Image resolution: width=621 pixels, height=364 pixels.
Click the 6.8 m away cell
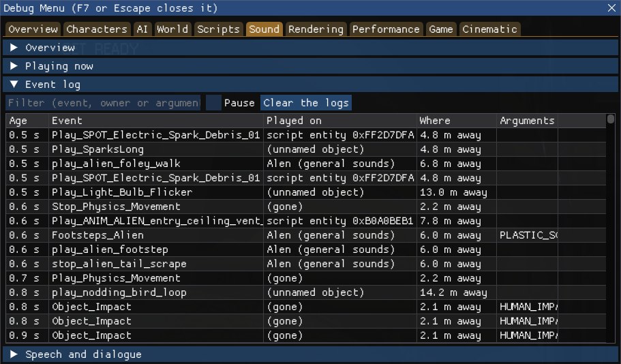[x=457, y=164]
